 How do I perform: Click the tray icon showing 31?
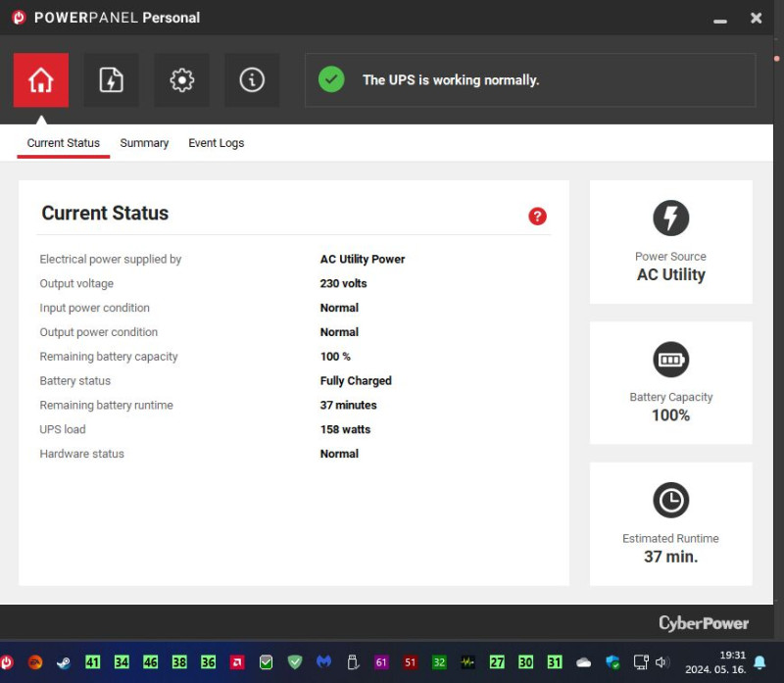tap(555, 662)
